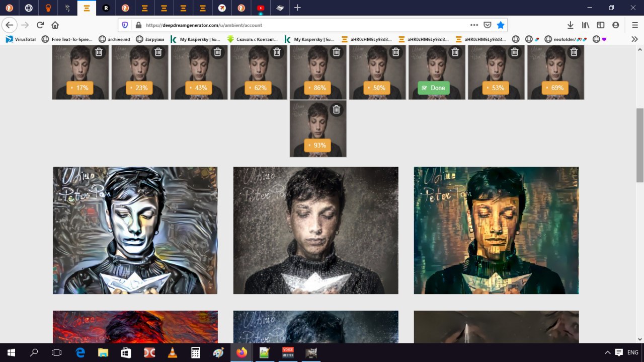Delete the dream showing 93% progress
The image size is (644, 362).
coord(337,109)
